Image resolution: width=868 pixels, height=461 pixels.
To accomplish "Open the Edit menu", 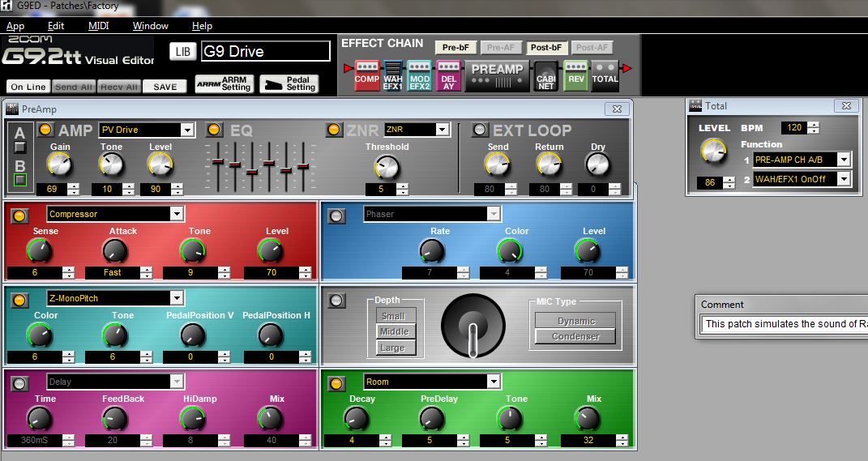I will 56,25.
